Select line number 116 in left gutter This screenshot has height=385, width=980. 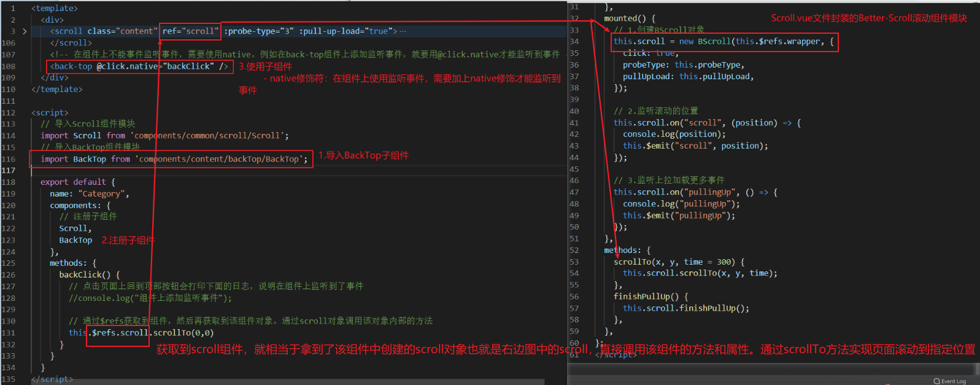(x=9, y=159)
